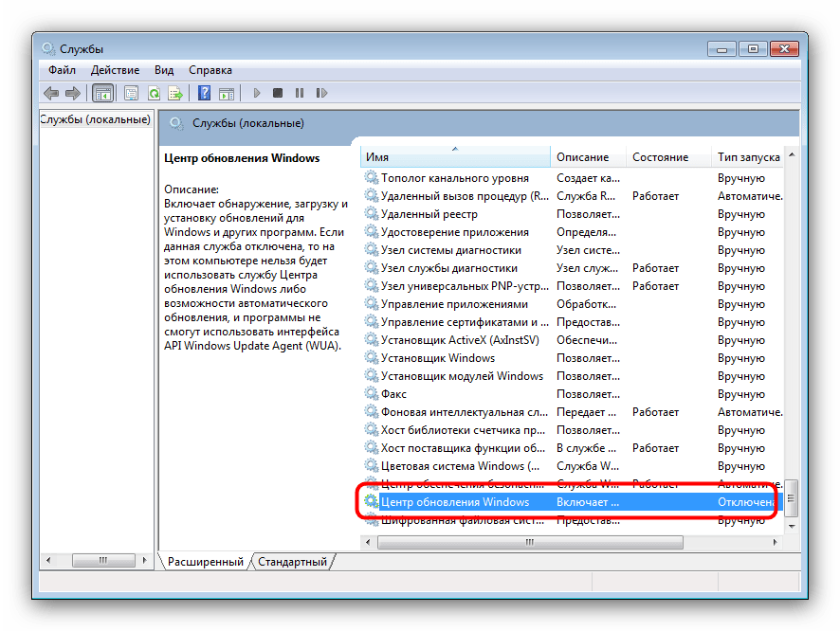Sort services by the Имя column header

point(455,157)
